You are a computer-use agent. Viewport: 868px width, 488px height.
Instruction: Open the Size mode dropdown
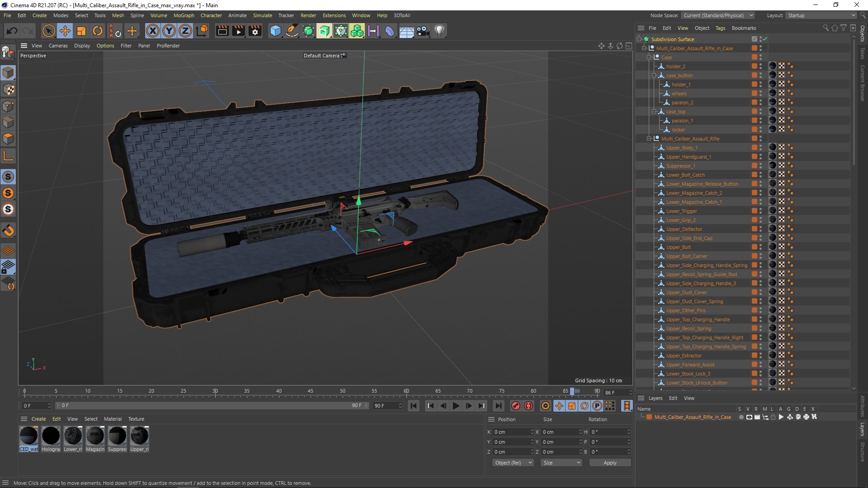pos(561,463)
